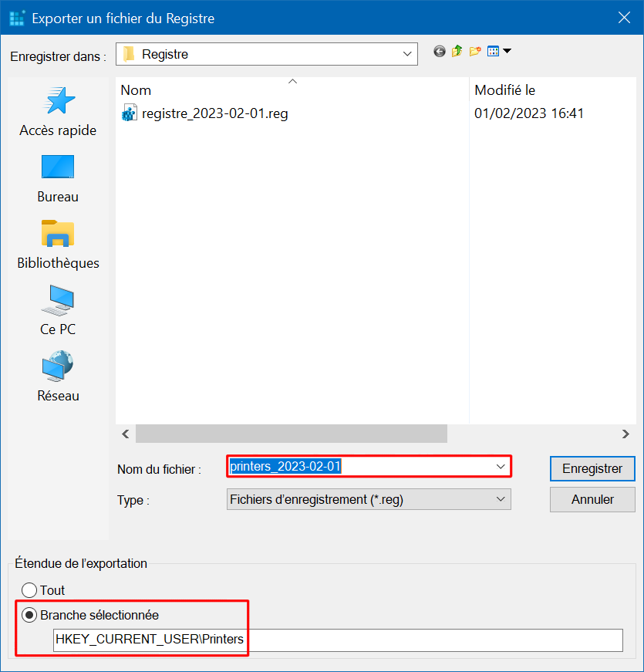Open Bibliothèques from the sidebar
This screenshot has width=644, height=672.
58,245
